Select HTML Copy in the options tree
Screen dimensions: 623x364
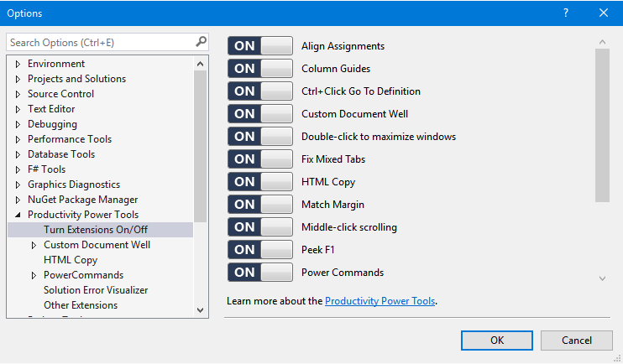click(x=71, y=260)
